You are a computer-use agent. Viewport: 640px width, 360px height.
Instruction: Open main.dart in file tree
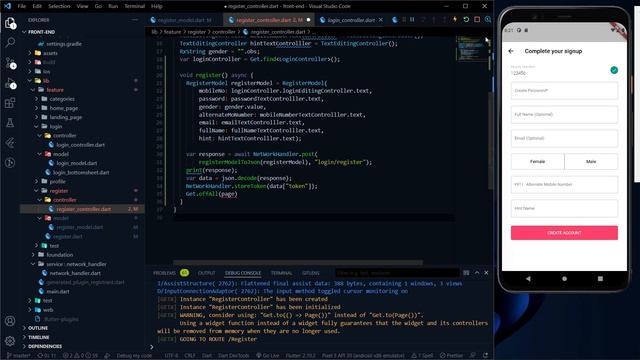click(58, 291)
